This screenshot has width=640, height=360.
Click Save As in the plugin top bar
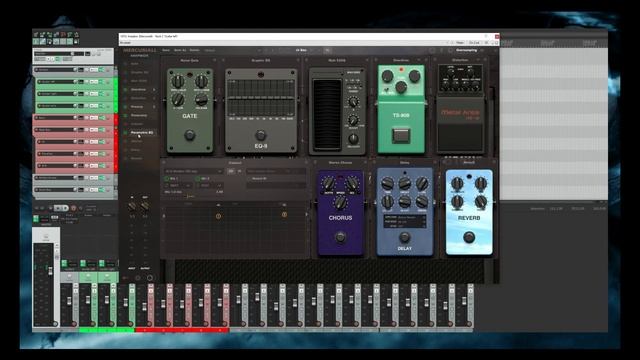(x=180, y=50)
